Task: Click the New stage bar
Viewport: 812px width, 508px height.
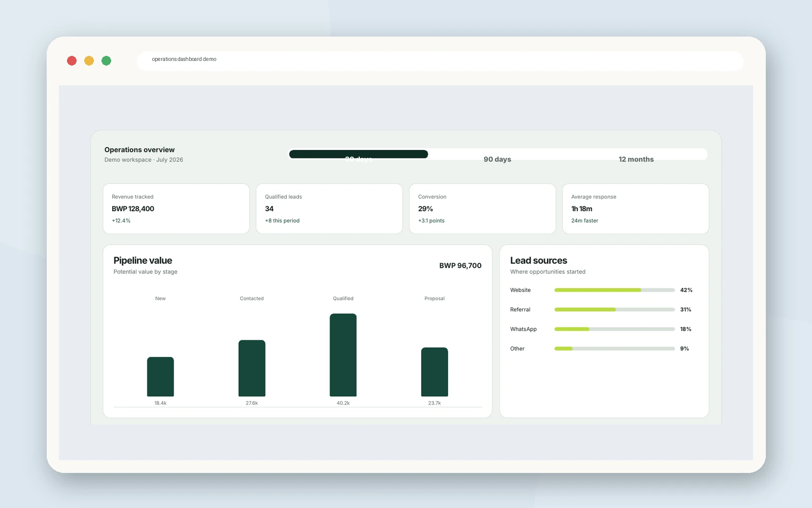Action: coord(160,376)
